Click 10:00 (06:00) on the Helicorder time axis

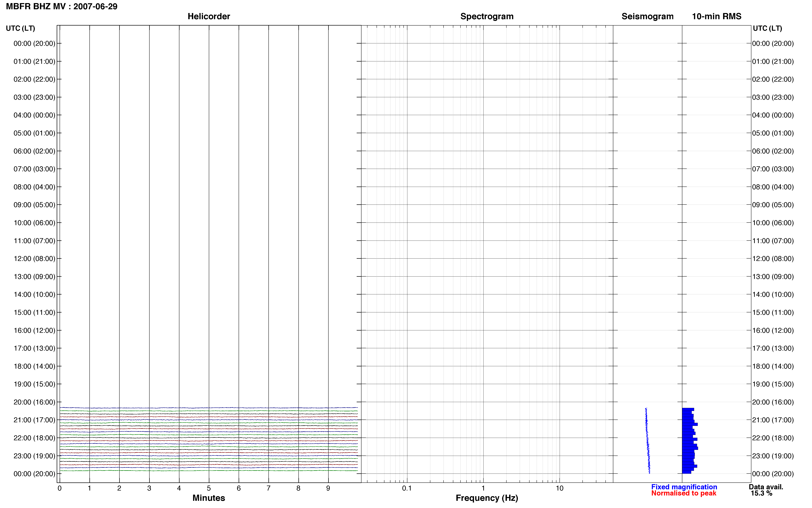[x=34, y=223]
